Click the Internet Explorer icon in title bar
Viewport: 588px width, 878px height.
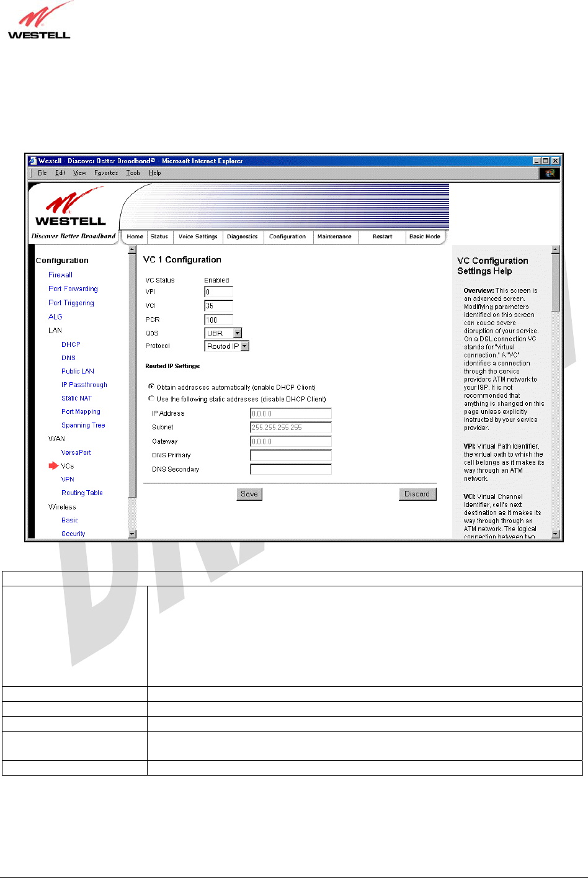pyautogui.click(x=33, y=161)
